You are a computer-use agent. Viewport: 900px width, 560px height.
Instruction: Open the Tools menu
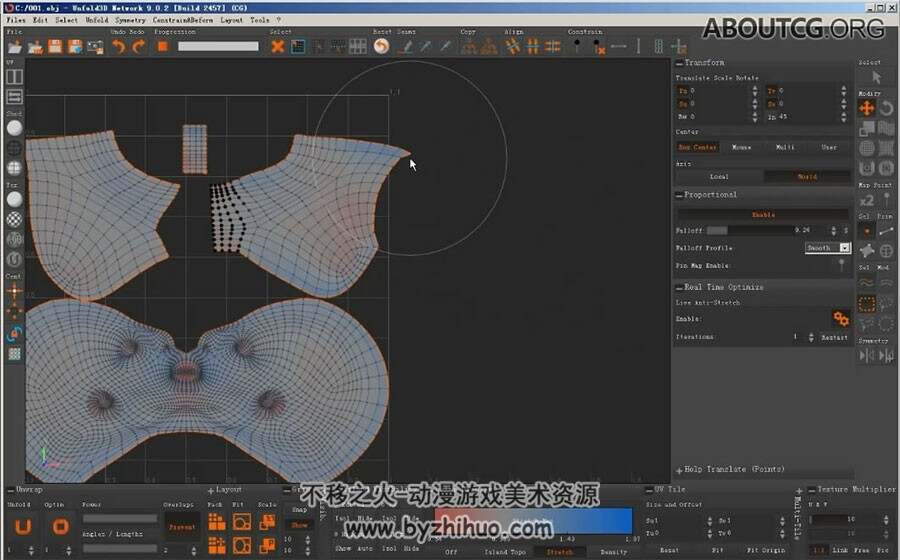[259, 20]
